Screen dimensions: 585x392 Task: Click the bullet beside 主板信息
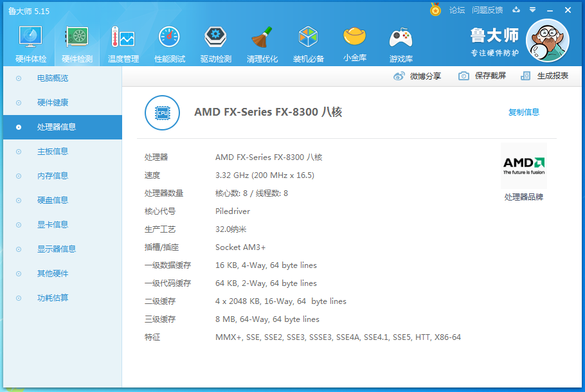(19, 152)
